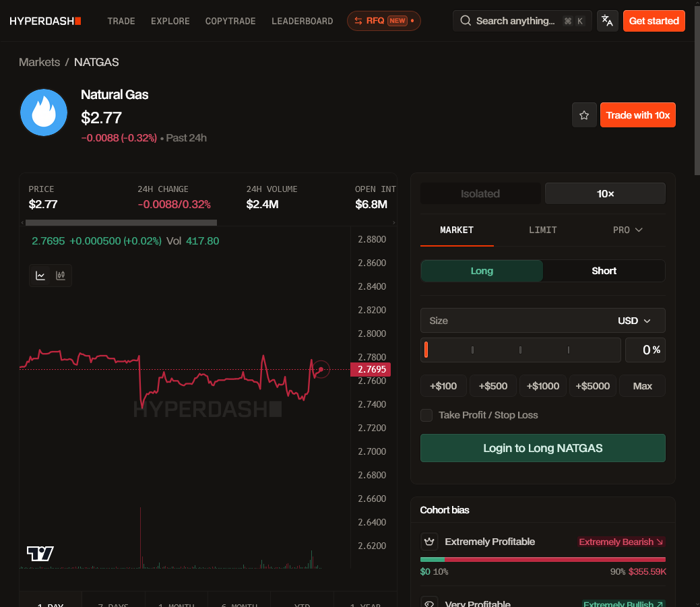Open the 10x leverage selector
The height and width of the screenshot is (607, 700).
tap(605, 194)
